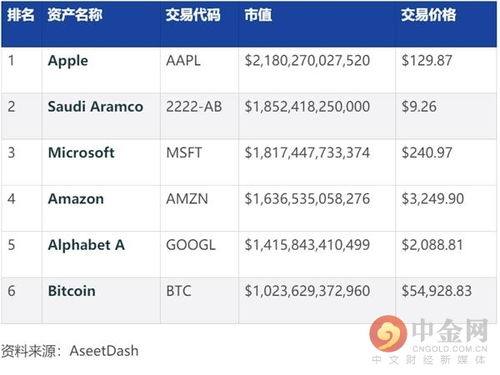Select Apple's market cap value
Viewport: 500px width, 375px height.
pos(307,61)
